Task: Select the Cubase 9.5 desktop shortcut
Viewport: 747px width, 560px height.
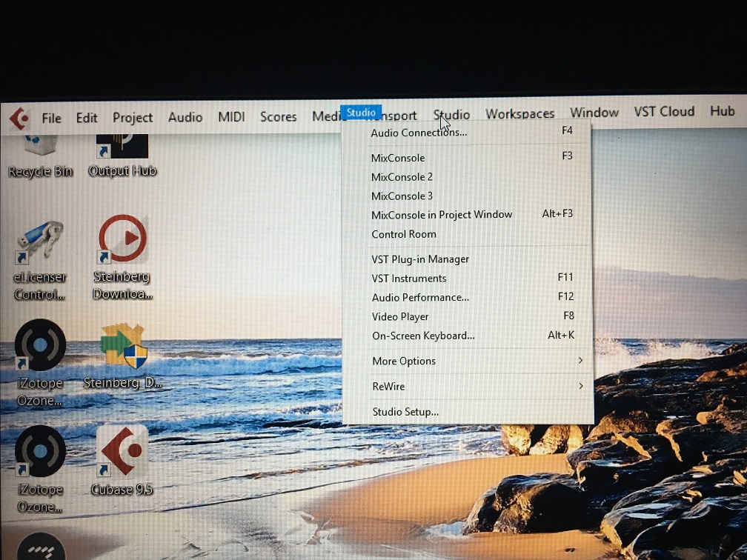Action: coord(122,461)
